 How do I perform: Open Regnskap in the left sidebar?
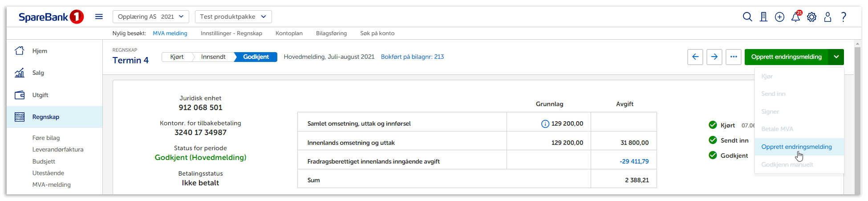pos(46,117)
